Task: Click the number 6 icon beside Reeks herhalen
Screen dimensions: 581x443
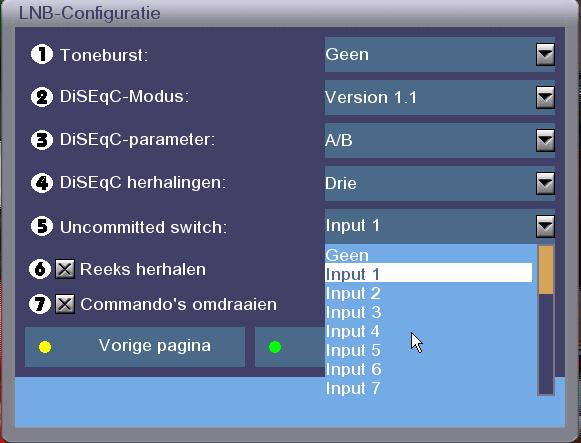Action: 40,269
